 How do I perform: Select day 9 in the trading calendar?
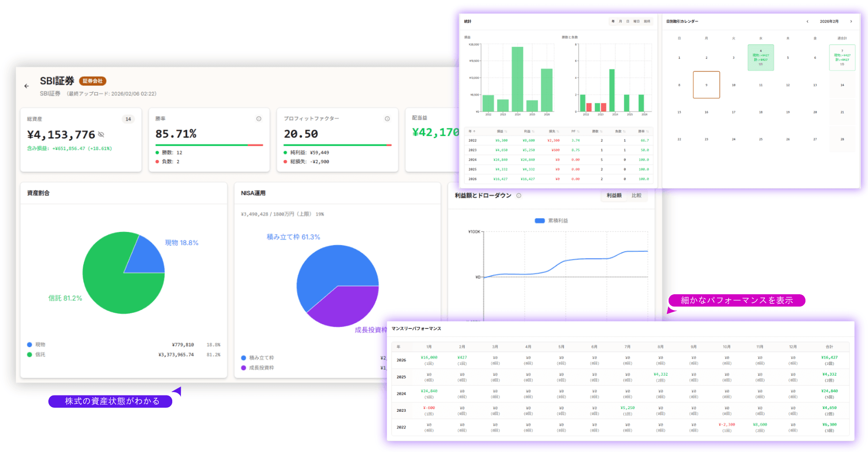[706, 85]
